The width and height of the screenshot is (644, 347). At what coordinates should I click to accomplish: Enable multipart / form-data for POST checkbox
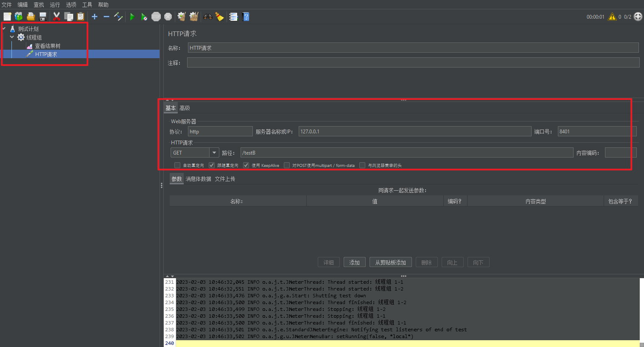(287, 165)
